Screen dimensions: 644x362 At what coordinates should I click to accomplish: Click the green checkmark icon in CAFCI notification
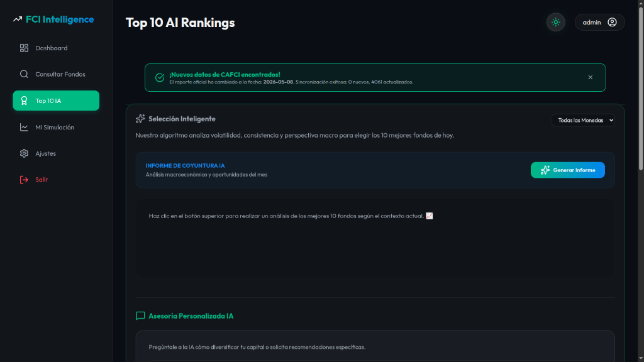160,77
